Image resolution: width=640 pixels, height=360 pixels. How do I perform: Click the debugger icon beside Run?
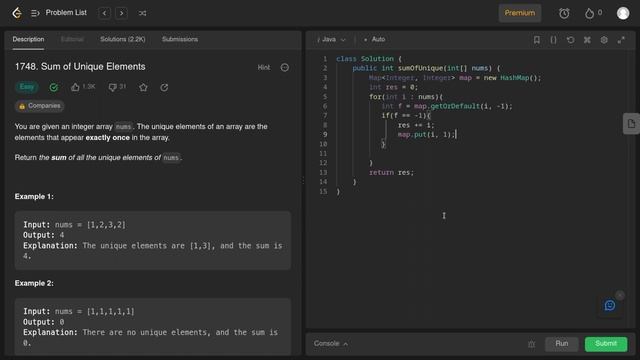click(x=531, y=344)
